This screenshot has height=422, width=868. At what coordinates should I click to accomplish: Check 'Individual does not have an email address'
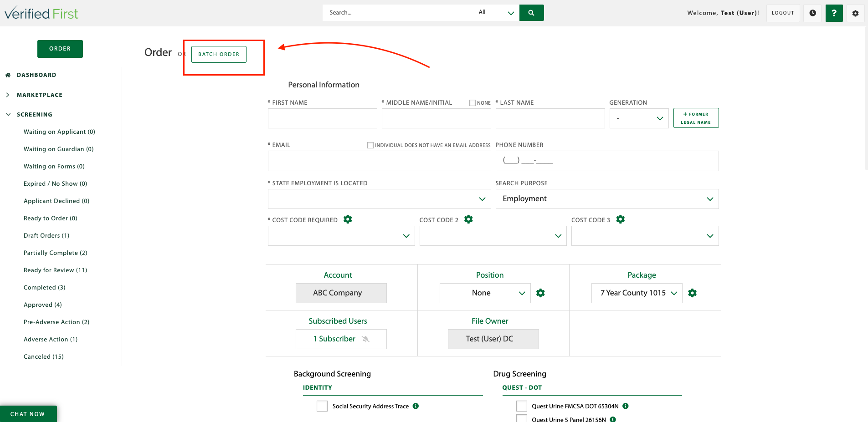[x=370, y=145]
